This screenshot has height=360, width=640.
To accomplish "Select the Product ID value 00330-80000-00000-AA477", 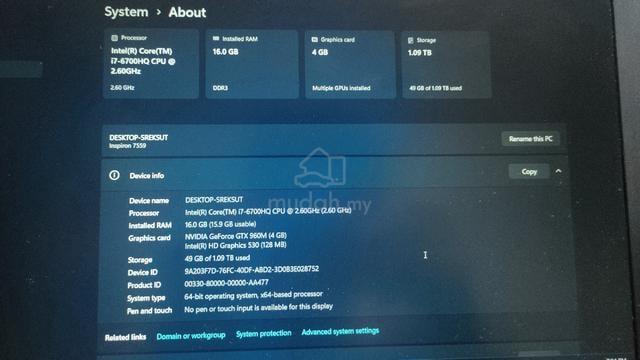I will click(226, 283).
